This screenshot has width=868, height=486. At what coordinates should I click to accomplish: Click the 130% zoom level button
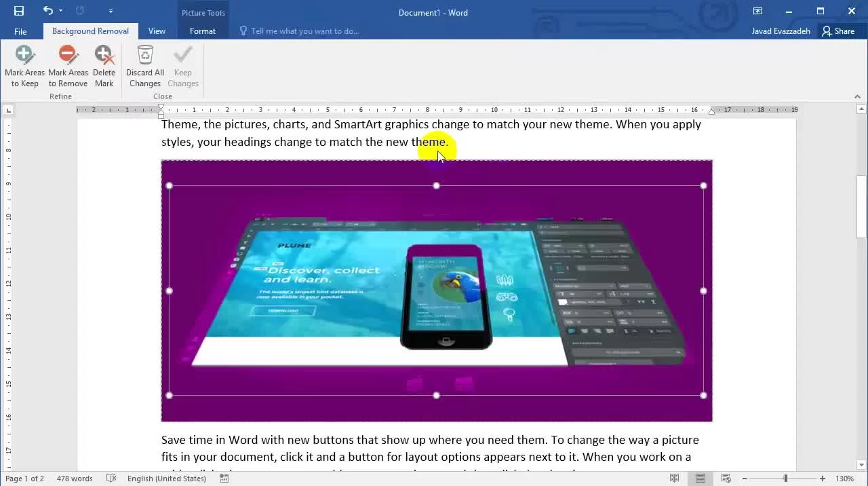844,479
